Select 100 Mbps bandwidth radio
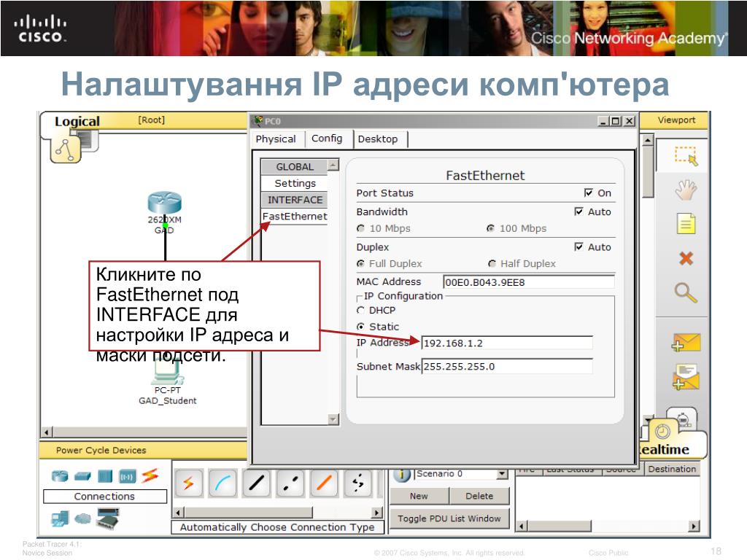The width and height of the screenshot is (747, 560). (x=490, y=228)
